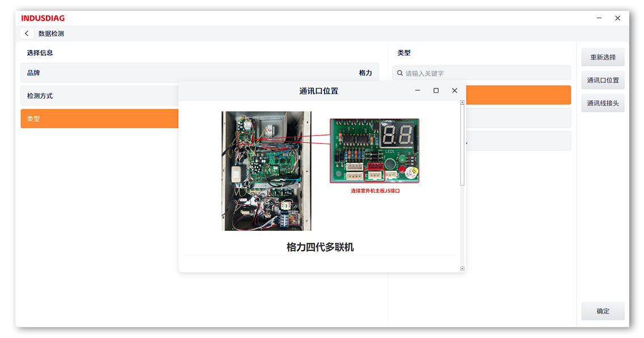Open 通讯口位置 from the right sidebar
The width and height of the screenshot is (644, 338).
click(603, 80)
